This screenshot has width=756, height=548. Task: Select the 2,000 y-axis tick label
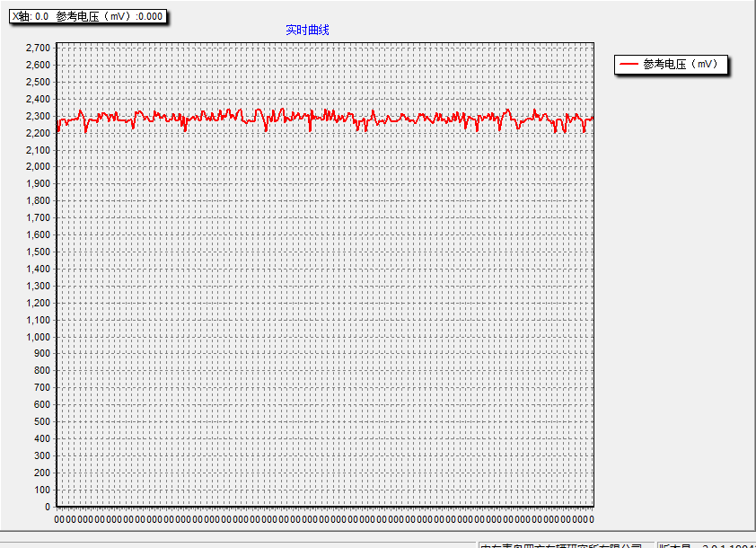click(38, 166)
